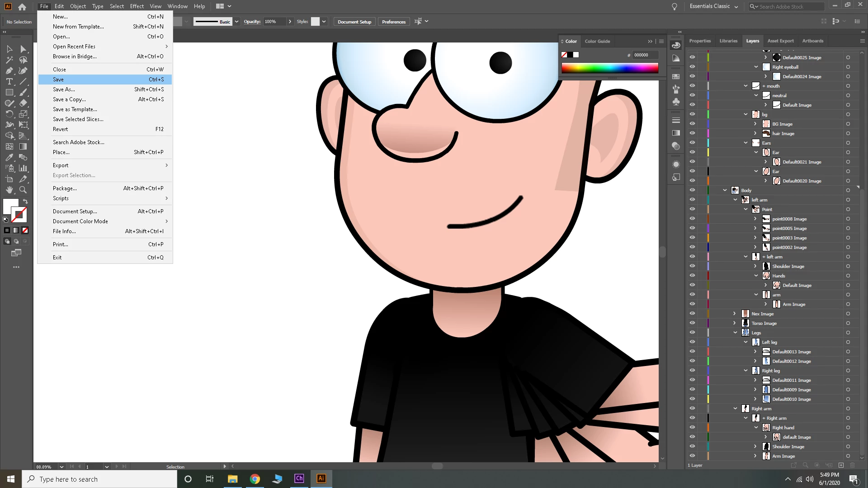This screenshot has width=868, height=488.
Task: Select the Rectangle tool
Action: point(9,92)
